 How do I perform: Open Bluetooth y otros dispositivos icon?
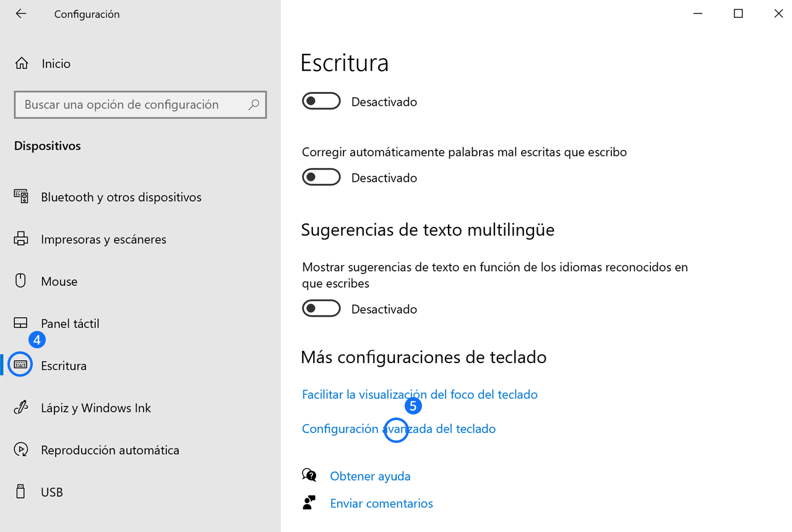click(x=21, y=197)
